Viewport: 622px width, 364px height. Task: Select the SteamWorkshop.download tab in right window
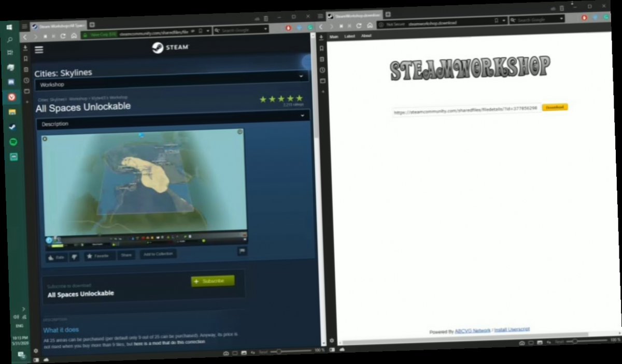[355, 15]
